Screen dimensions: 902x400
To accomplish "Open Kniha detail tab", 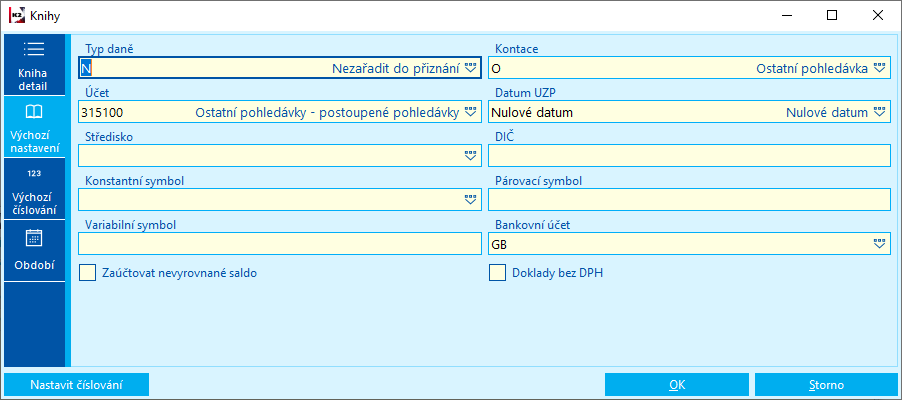I will click(x=34, y=64).
